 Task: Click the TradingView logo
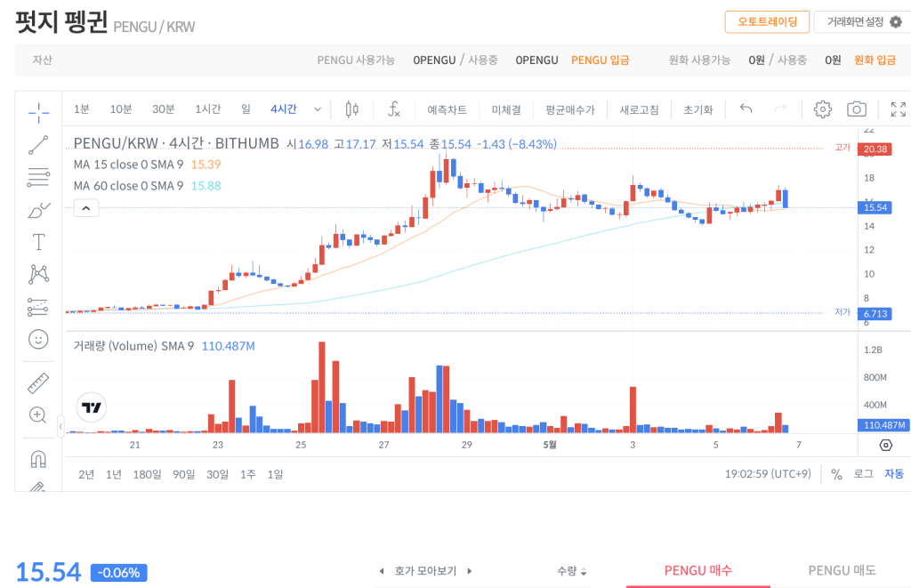click(x=92, y=407)
